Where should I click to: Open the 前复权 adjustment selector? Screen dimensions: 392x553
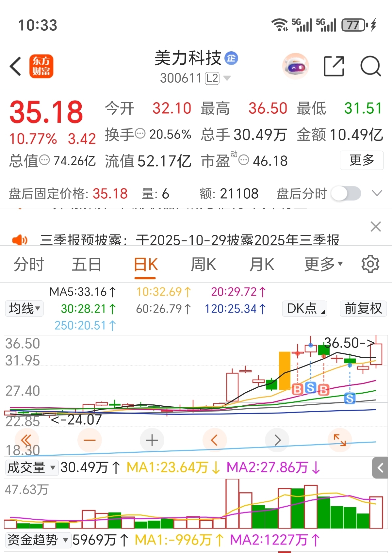[x=363, y=308]
